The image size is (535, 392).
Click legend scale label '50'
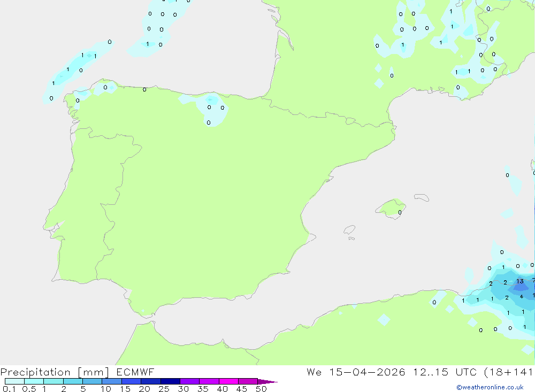[x=261, y=389]
